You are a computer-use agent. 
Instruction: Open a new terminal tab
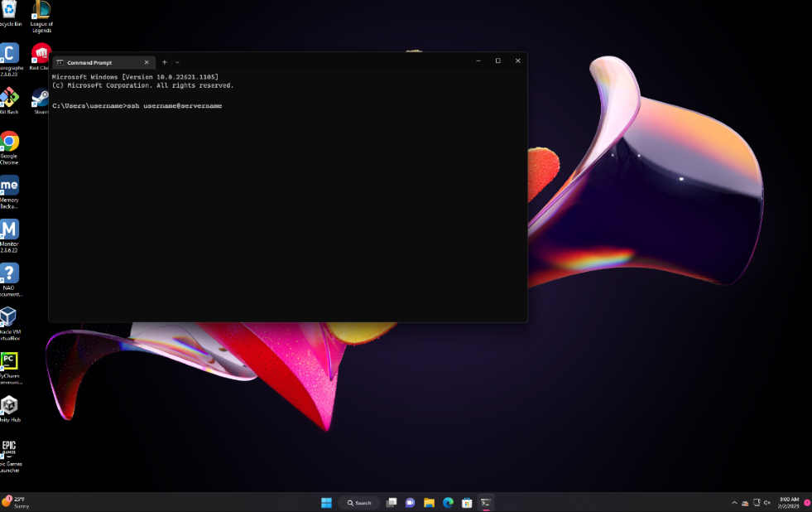(x=165, y=62)
